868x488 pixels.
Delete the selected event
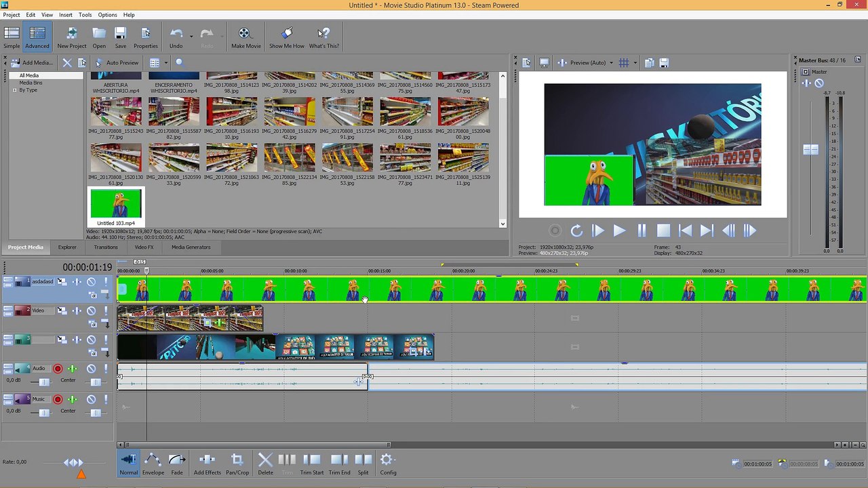click(265, 464)
